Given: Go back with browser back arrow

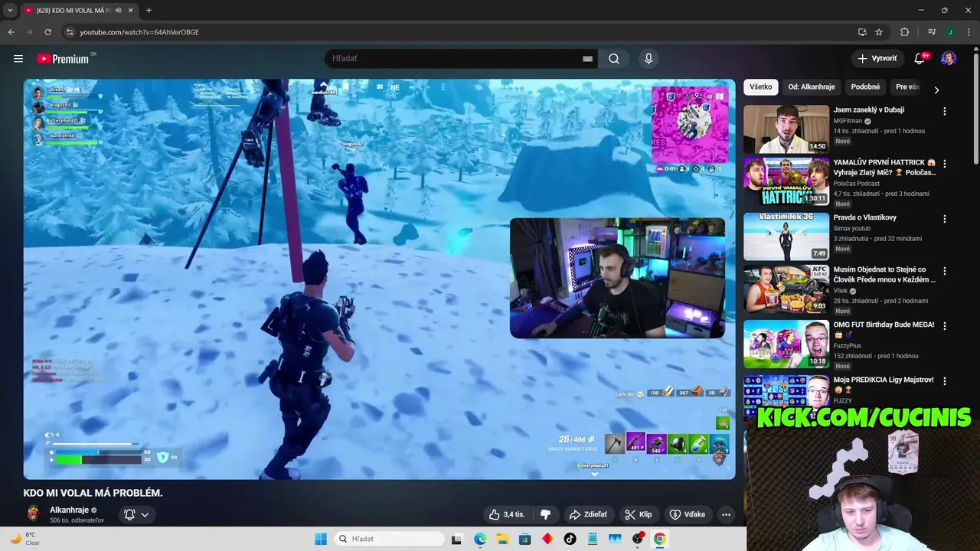Looking at the screenshot, I should pyautogui.click(x=11, y=32).
